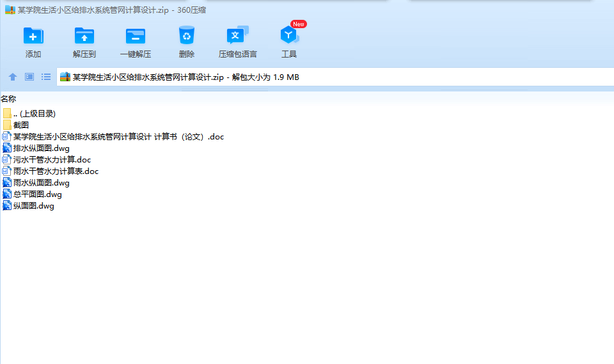Screen dimensions: 614x364
Task: Click the doc icon of 污水干管水力计算.doc
Action: [x=6, y=159]
